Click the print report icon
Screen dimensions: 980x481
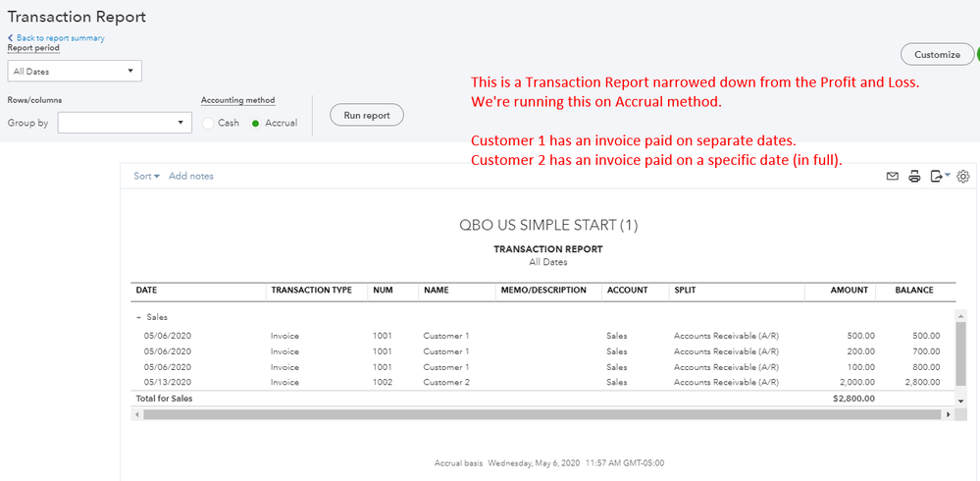coord(914,177)
